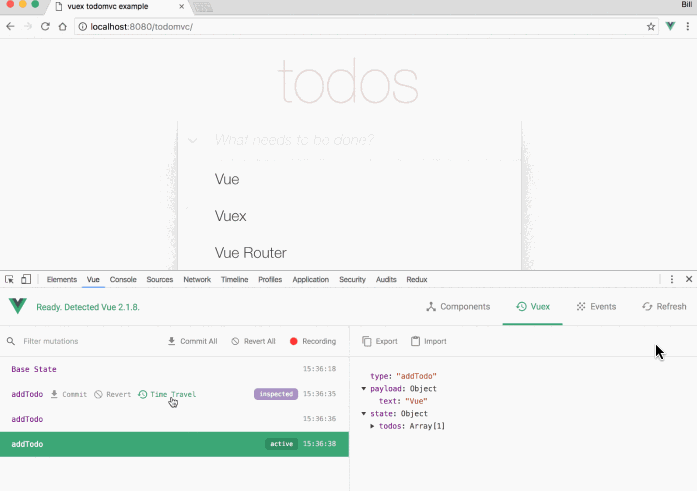The height and width of the screenshot is (491, 697).
Task: Open the Application tab
Action: (310, 279)
